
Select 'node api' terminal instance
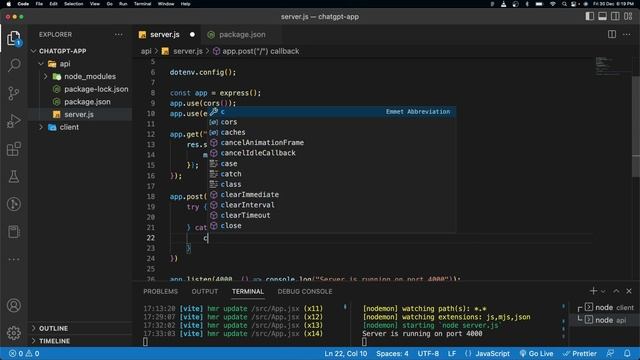606,320
